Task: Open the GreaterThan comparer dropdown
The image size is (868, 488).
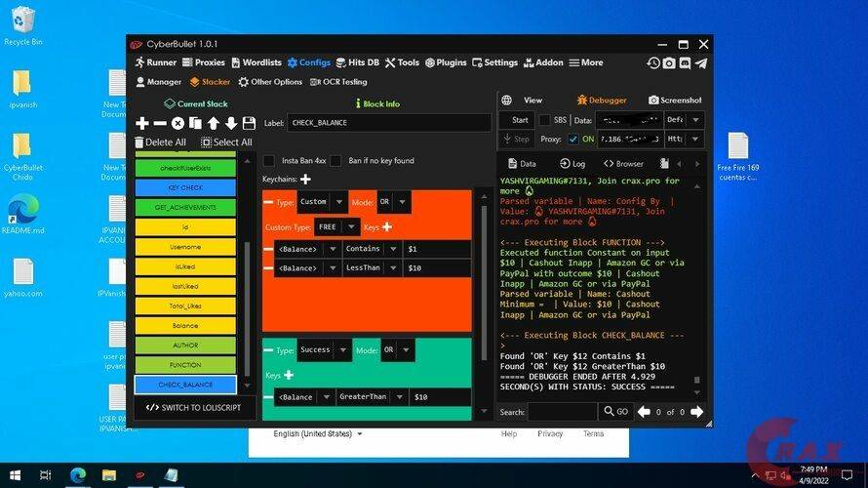Action: [x=372, y=397]
